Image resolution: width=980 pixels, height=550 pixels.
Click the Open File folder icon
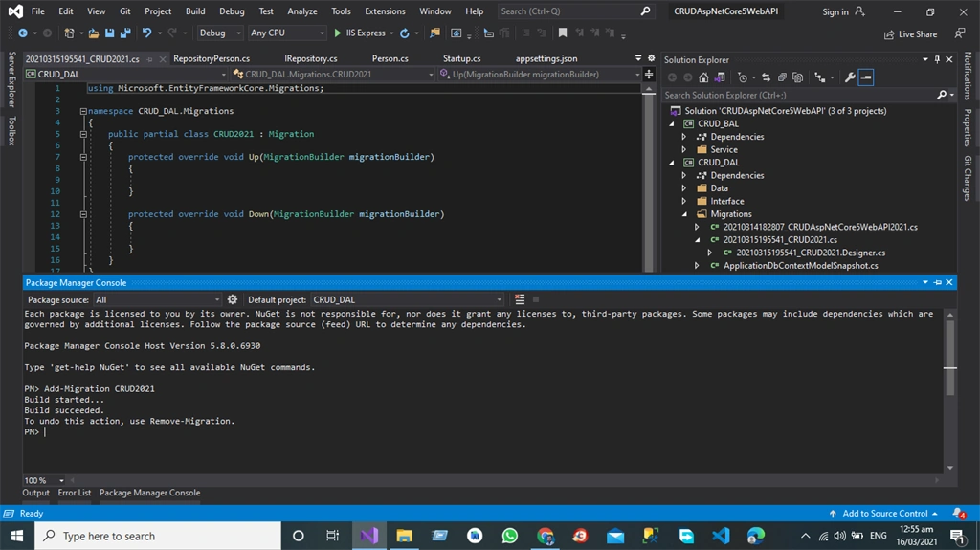(x=93, y=33)
